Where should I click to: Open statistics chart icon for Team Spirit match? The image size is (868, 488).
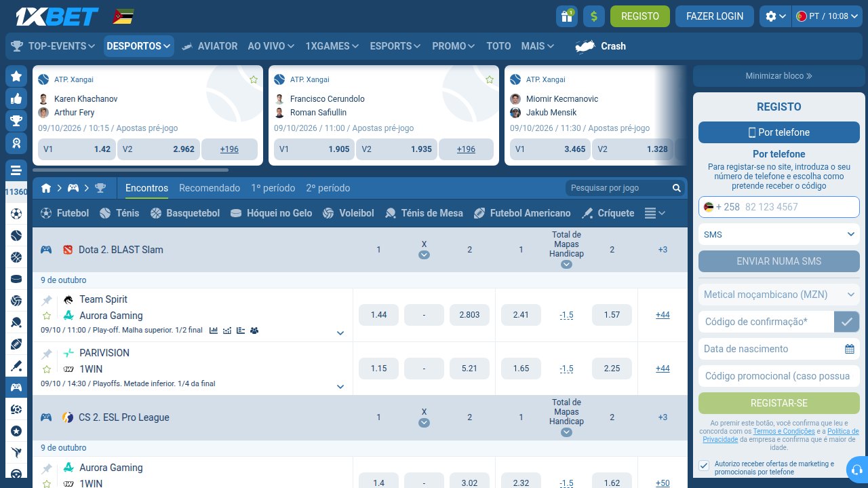click(x=214, y=331)
